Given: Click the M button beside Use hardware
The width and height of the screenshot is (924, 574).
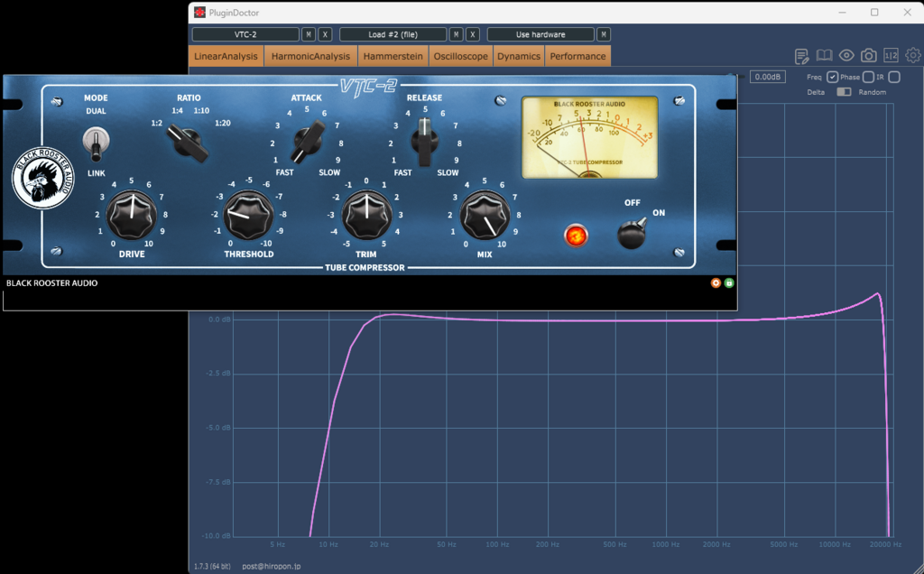Looking at the screenshot, I should [x=603, y=34].
